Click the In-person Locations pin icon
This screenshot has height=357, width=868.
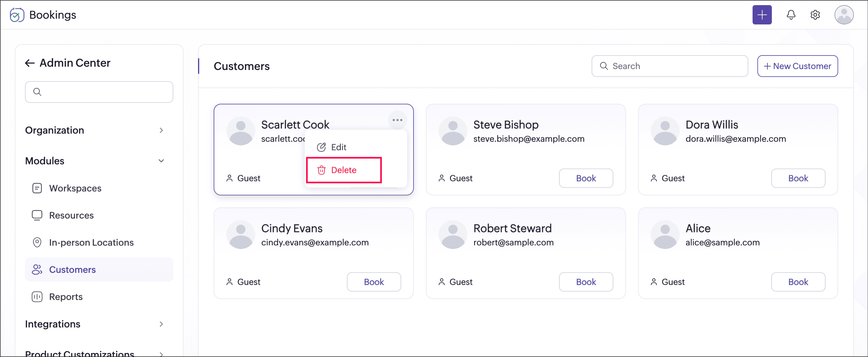pyautogui.click(x=37, y=242)
